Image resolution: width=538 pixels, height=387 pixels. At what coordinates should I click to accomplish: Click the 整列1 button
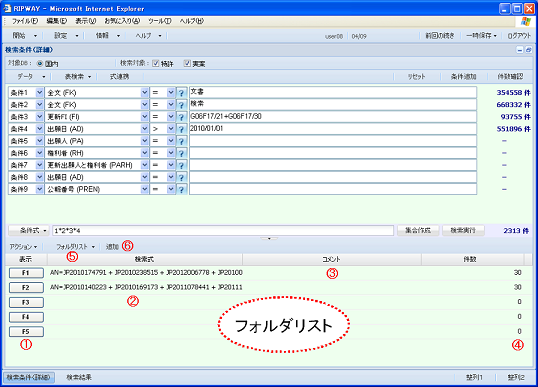point(474,377)
